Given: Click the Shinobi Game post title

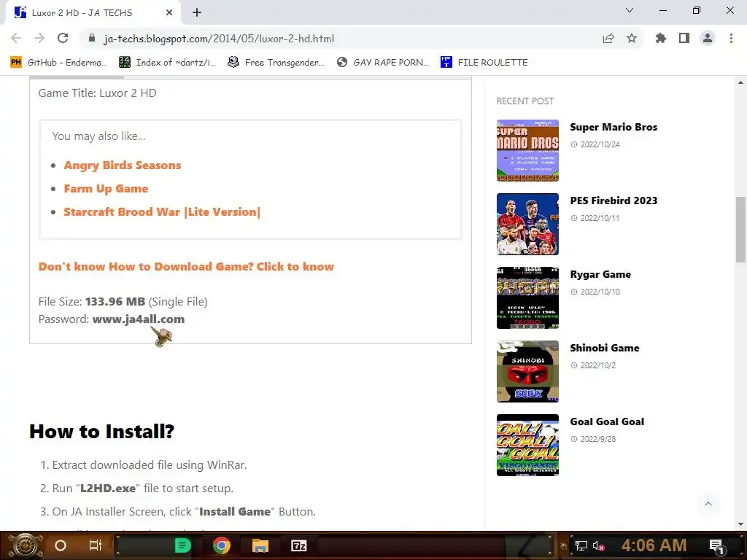Looking at the screenshot, I should coord(605,348).
